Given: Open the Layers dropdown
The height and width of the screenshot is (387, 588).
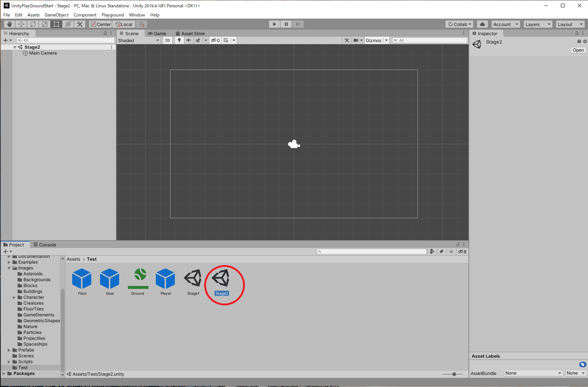Looking at the screenshot, I should (x=538, y=24).
